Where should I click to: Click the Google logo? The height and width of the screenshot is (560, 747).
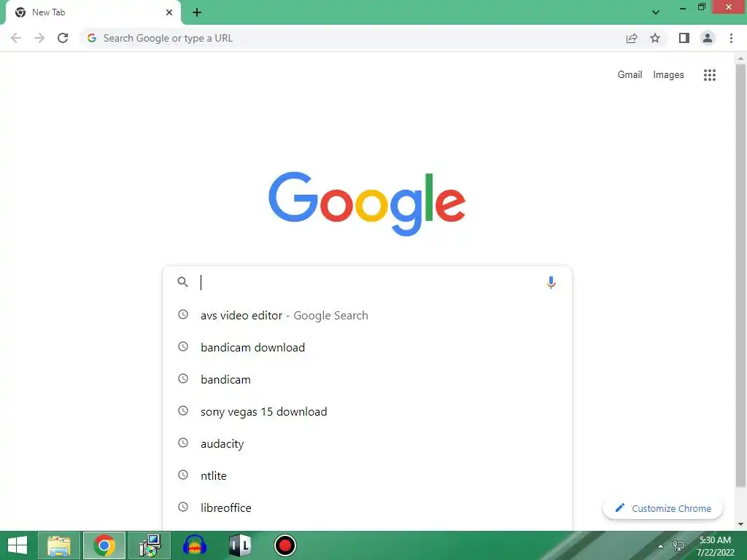[367, 203]
